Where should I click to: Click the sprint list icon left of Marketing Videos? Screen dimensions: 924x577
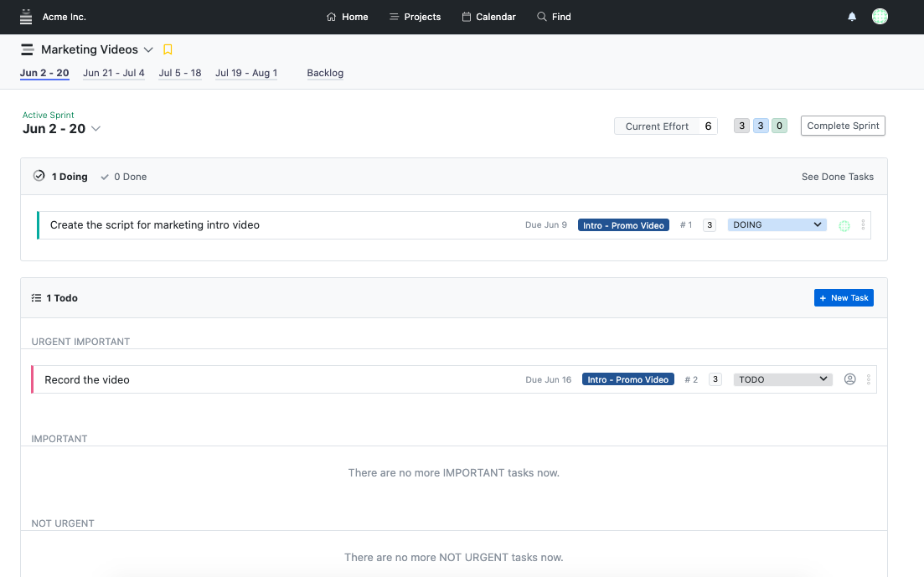click(27, 49)
